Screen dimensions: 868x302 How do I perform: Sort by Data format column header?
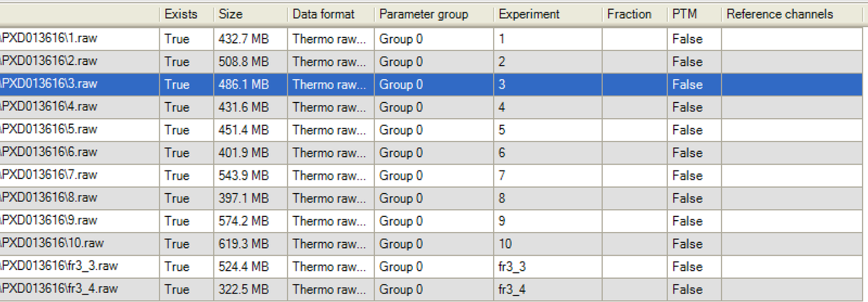point(324,14)
